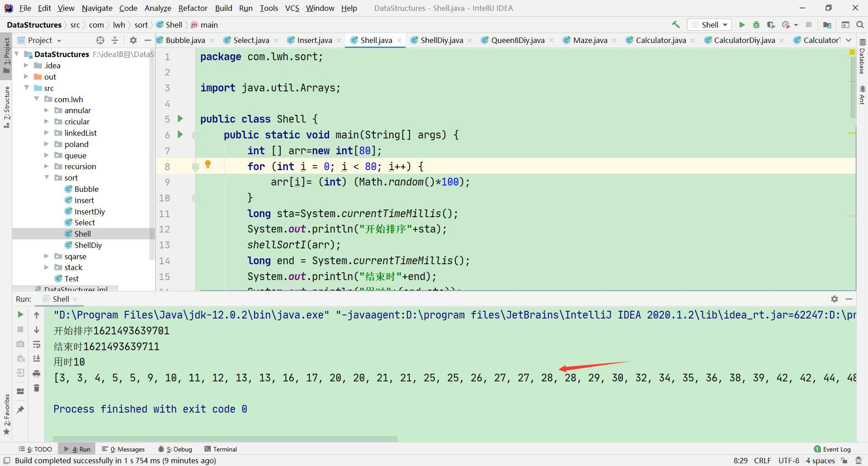Image resolution: width=868 pixels, height=466 pixels.
Task: Open the 6: TODO tool window
Action: coord(35,449)
